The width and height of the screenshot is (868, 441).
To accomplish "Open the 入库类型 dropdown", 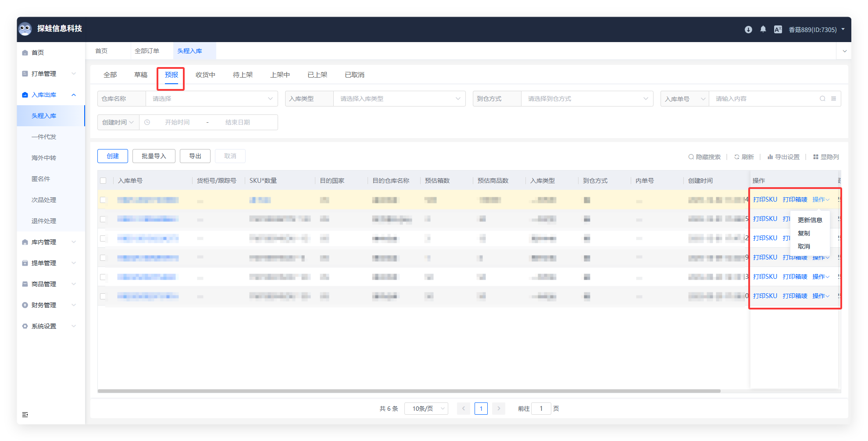I will click(399, 99).
